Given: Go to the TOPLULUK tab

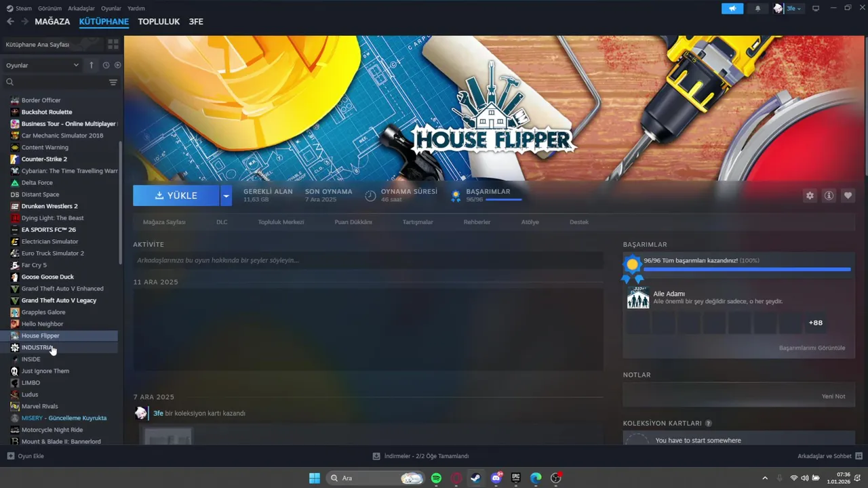Looking at the screenshot, I should click(x=159, y=22).
